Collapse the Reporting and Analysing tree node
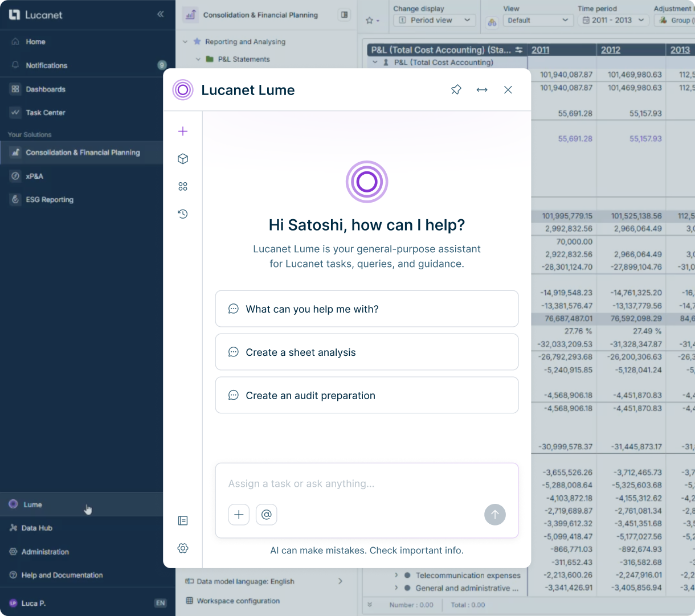This screenshot has height=616, width=695. click(x=185, y=42)
